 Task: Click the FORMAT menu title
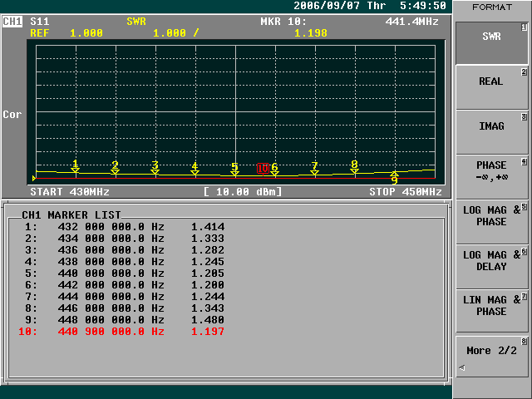[x=491, y=7]
